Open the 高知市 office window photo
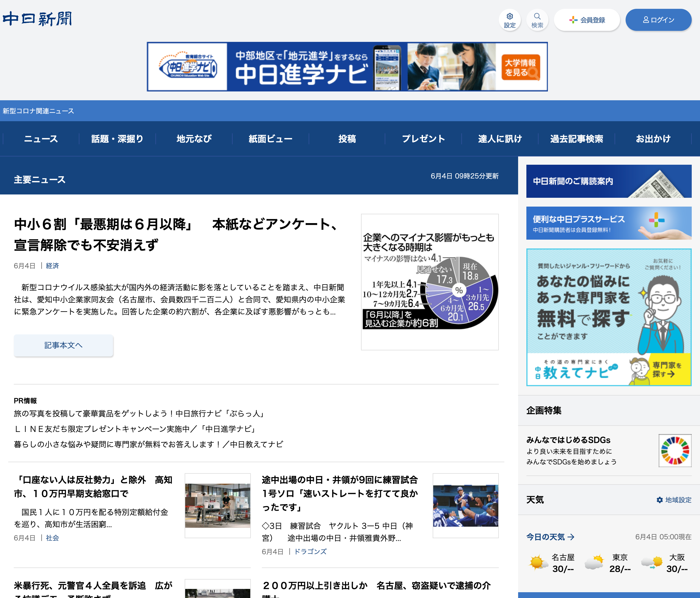The width and height of the screenshot is (700, 598). tap(217, 505)
